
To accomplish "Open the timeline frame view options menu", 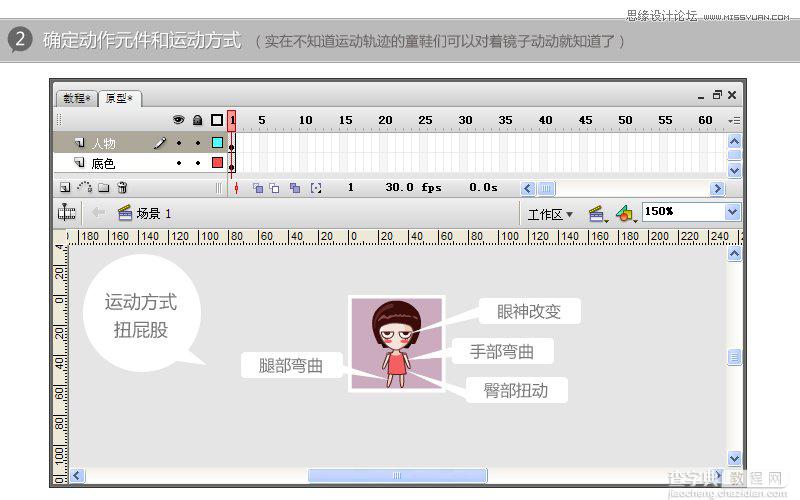I will (x=734, y=120).
